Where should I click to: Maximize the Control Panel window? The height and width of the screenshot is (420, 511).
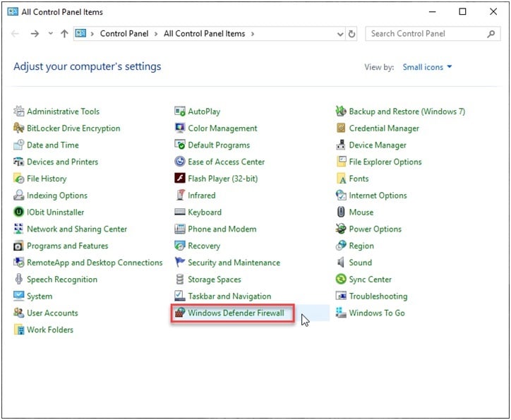[x=462, y=12]
